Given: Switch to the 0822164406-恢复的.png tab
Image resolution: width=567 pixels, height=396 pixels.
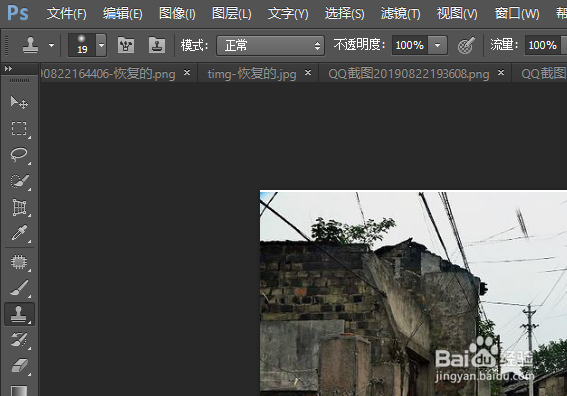Looking at the screenshot, I should point(107,74).
